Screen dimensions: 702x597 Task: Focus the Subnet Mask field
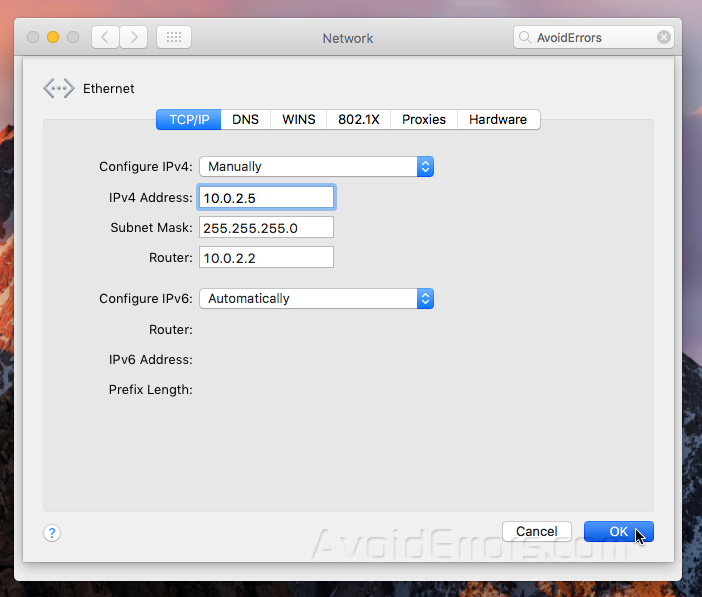coord(266,228)
